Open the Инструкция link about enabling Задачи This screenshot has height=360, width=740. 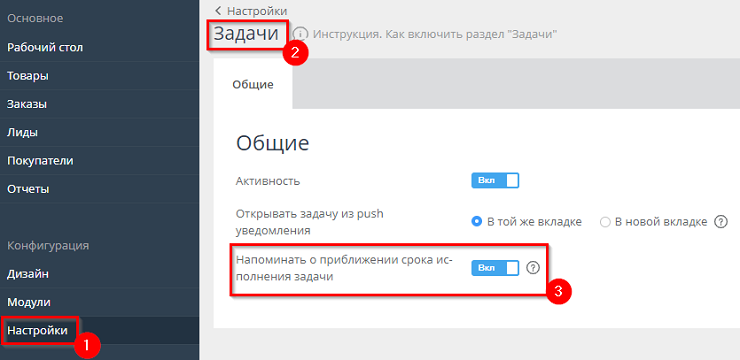click(x=435, y=34)
